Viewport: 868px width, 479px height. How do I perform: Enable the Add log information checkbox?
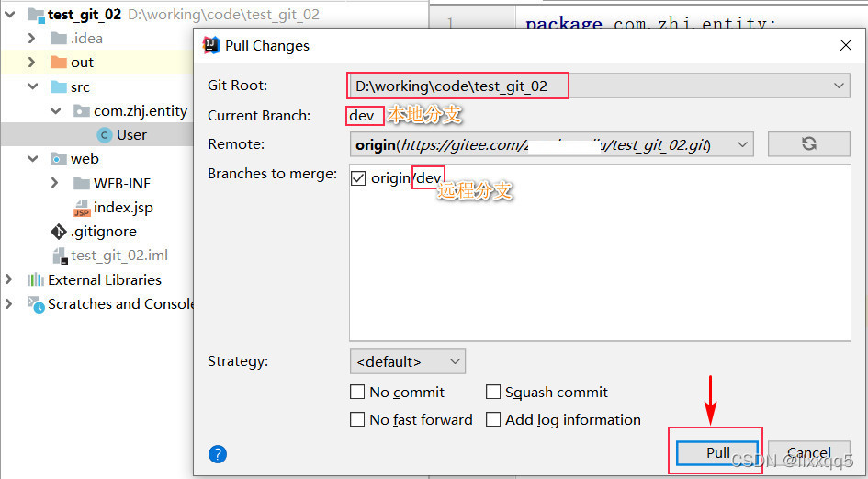tap(492, 419)
